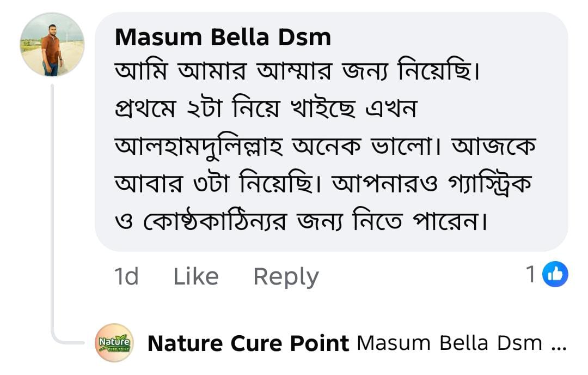This screenshot has width=588, height=375.
Task: Expand the truncated reply via the ellipsis
Action: click(x=559, y=343)
